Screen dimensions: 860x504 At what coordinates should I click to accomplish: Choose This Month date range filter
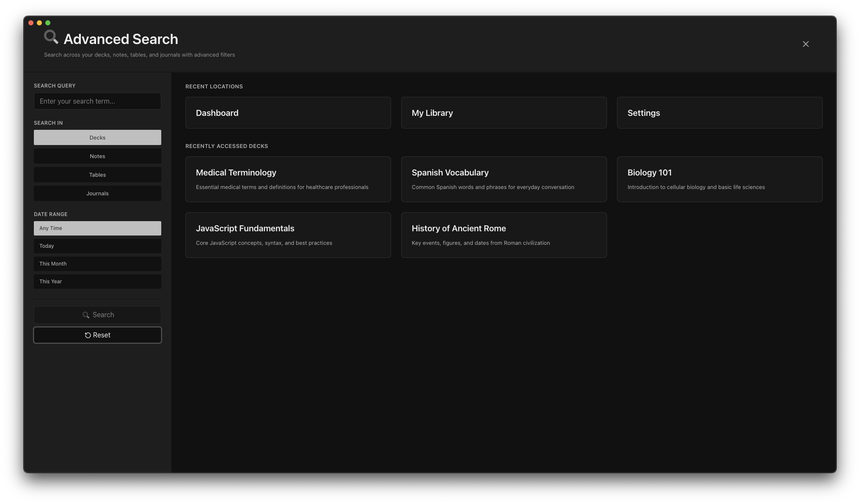tap(97, 264)
